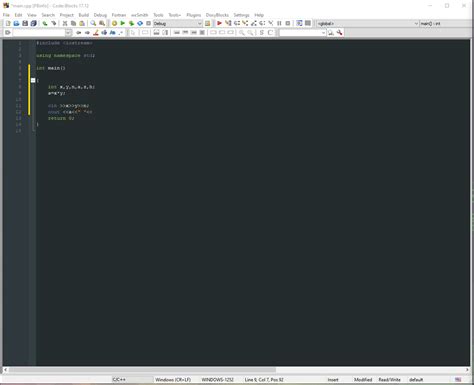Click the 'int main()' code line

(51, 68)
